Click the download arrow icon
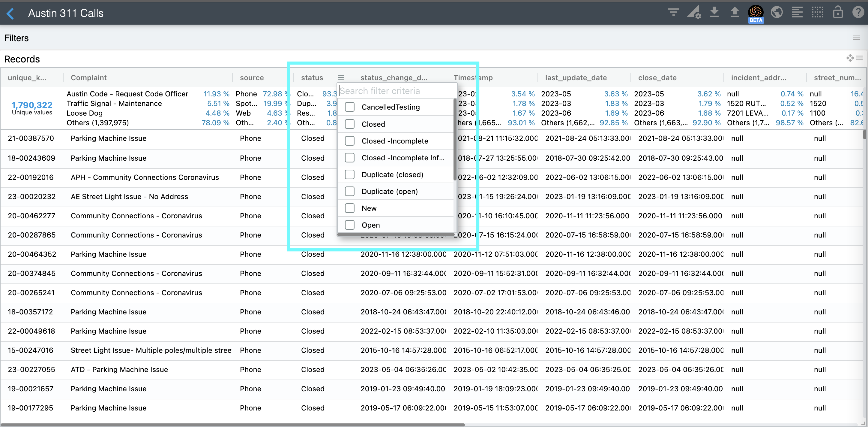This screenshot has height=427, width=868. [x=714, y=13]
